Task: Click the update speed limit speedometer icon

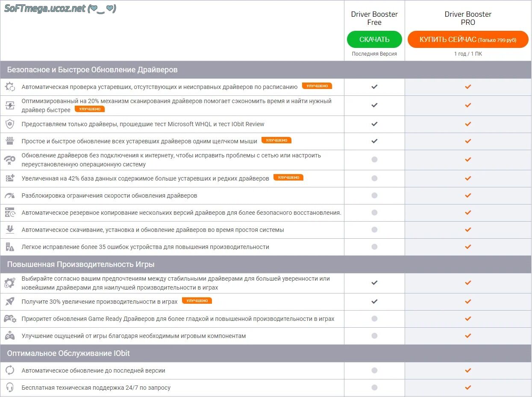Action: [x=10, y=196]
